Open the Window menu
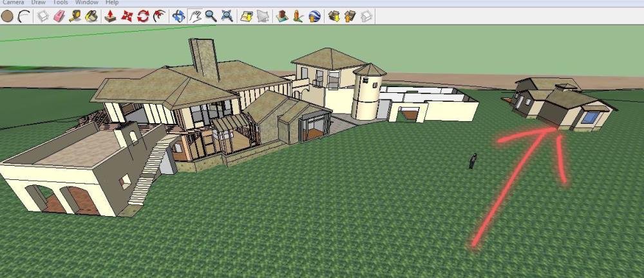This screenshot has height=278, width=644. point(86,3)
